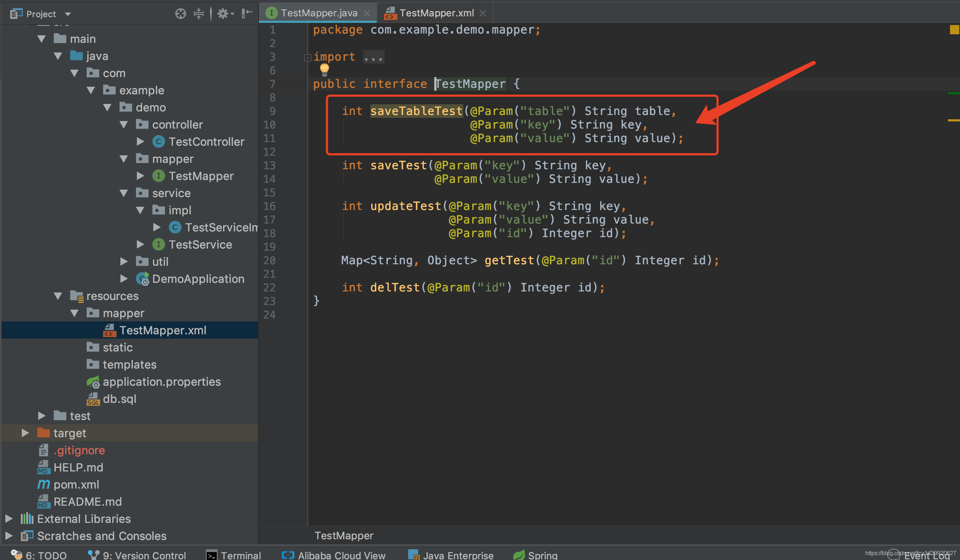Collapse the service package
This screenshot has width=960, height=560.
coord(124,193)
